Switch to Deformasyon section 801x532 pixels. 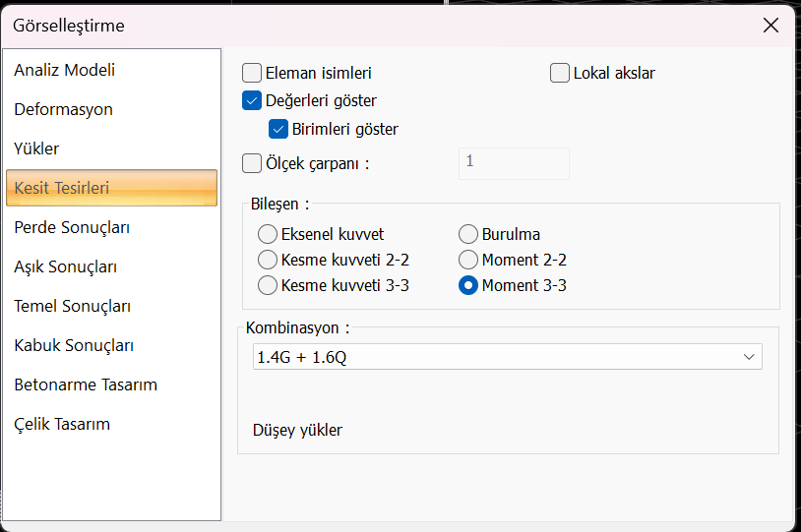pos(64,109)
